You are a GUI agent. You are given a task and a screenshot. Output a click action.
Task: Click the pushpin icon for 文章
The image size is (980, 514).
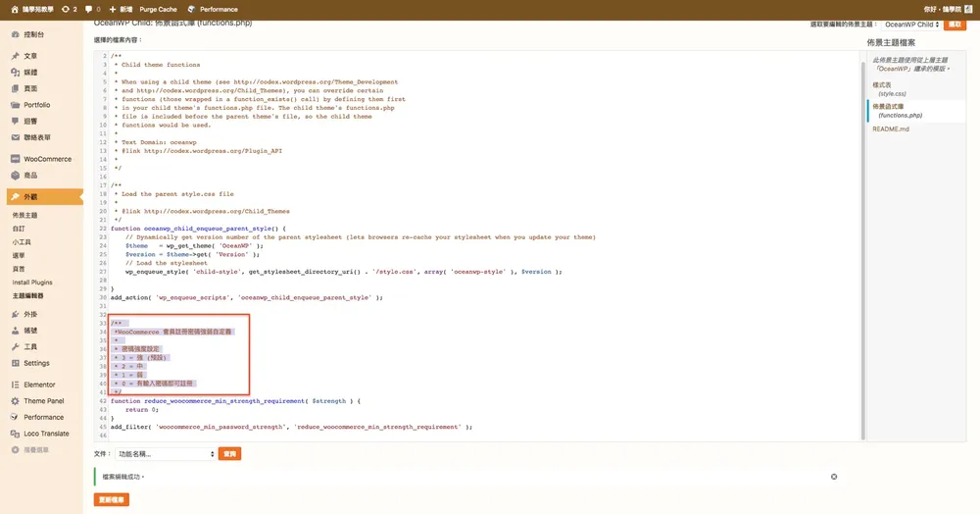pos(15,56)
